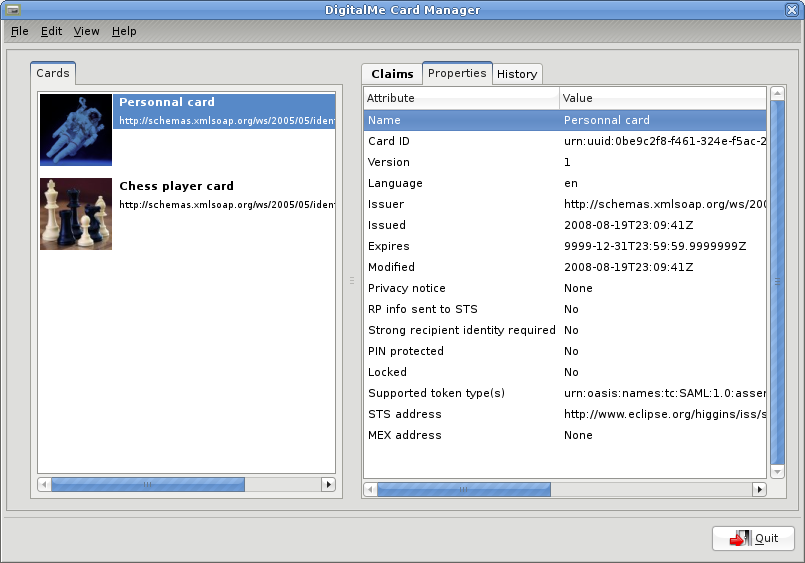The height and width of the screenshot is (563, 805).
Task: Click the astronaut image of Personnal card
Action: pos(76,130)
